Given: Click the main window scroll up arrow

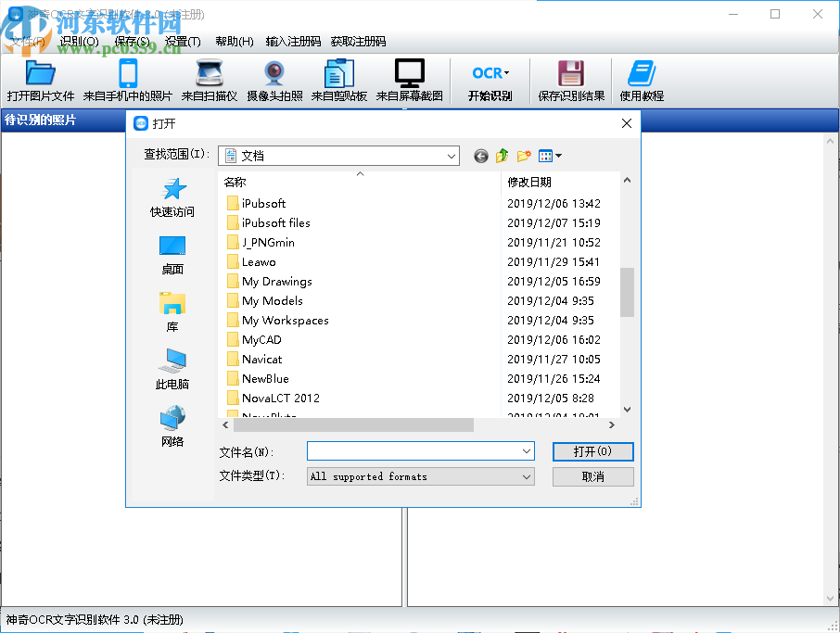Looking at the screenshot, I should coord(830,142).
